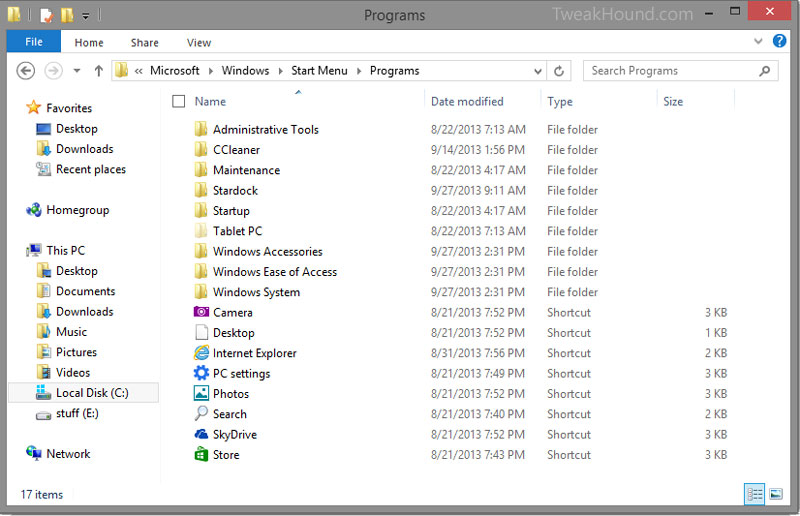800x516 pixels.
Task: Refresh the Programs folder view
Action: point(559,71)
